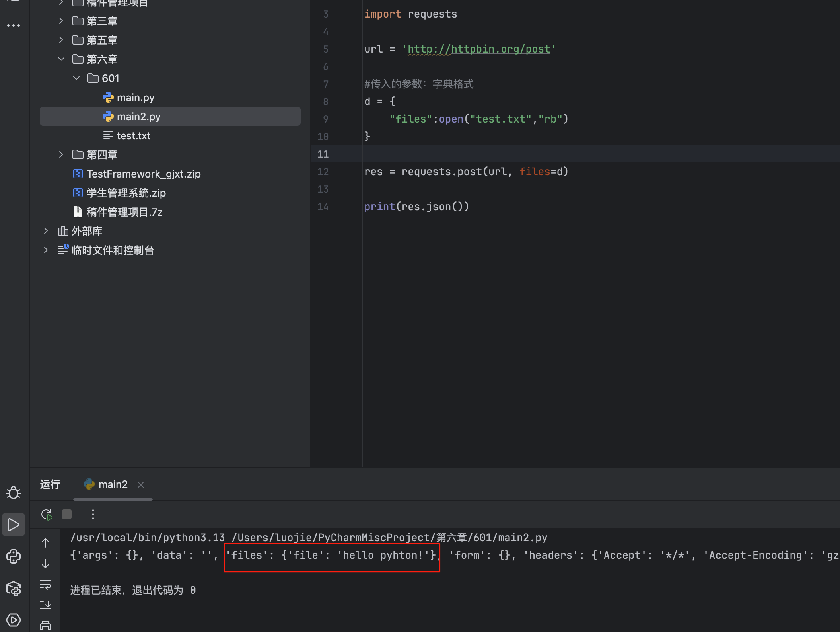Viewport: 840px width, 632px height.
Task: Open more run options three-dot menu
Action: [x=93, y=514]
